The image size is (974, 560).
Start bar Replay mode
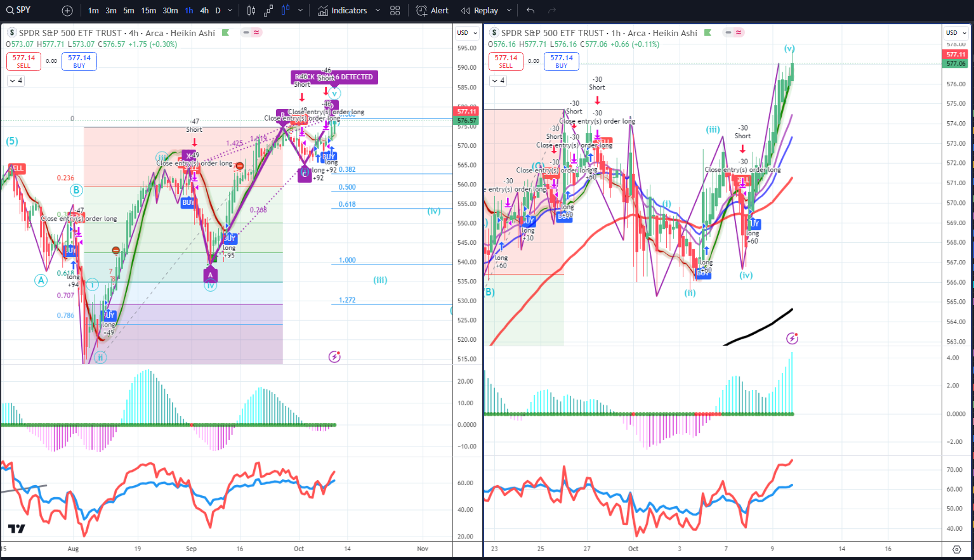tap(480, 11)
